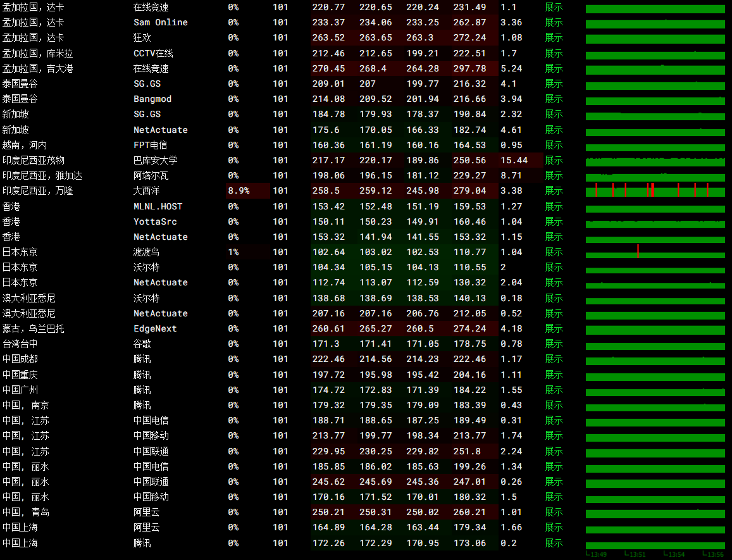Open the 展示 link for 泰国曼谷 Bangmod
The height and width of the screenshot is (560, 732).
[554, 99]
